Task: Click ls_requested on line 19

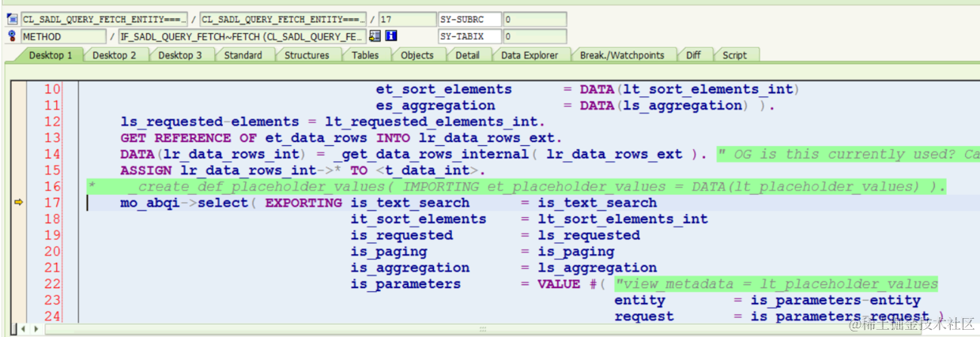Action: coord(589,235)
